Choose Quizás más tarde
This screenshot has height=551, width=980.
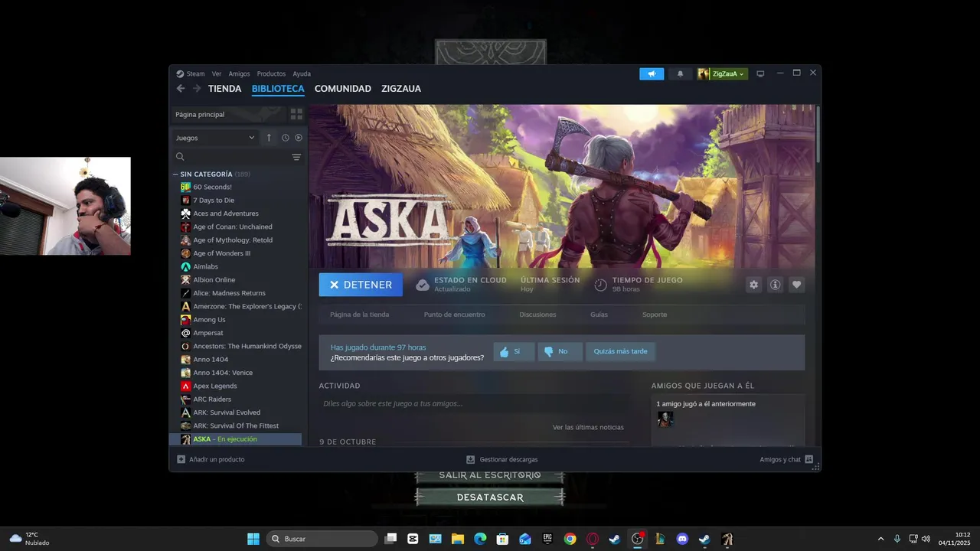pos(620,352)
